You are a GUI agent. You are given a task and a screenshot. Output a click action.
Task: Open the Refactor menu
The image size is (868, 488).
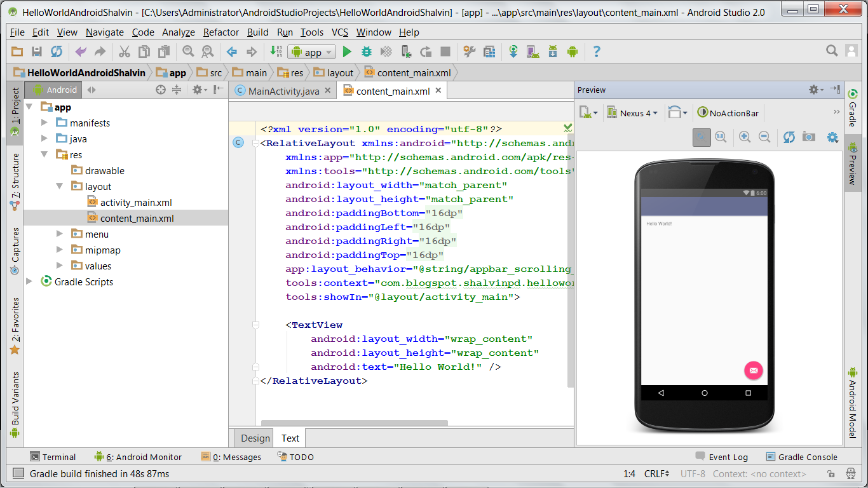coord(220,32)
